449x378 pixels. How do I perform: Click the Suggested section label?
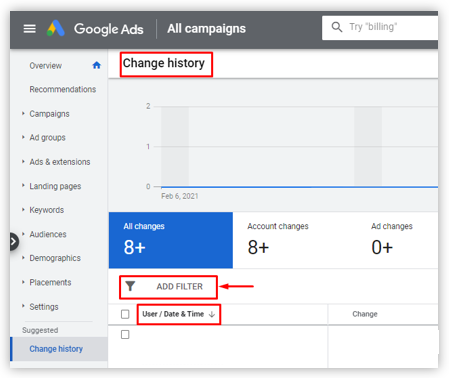click(x=40, y=330)
